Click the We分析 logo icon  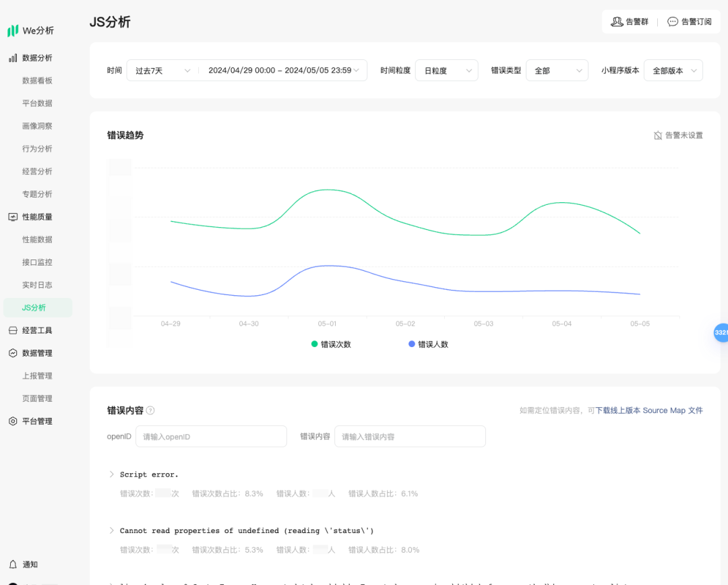pos(13,30)
